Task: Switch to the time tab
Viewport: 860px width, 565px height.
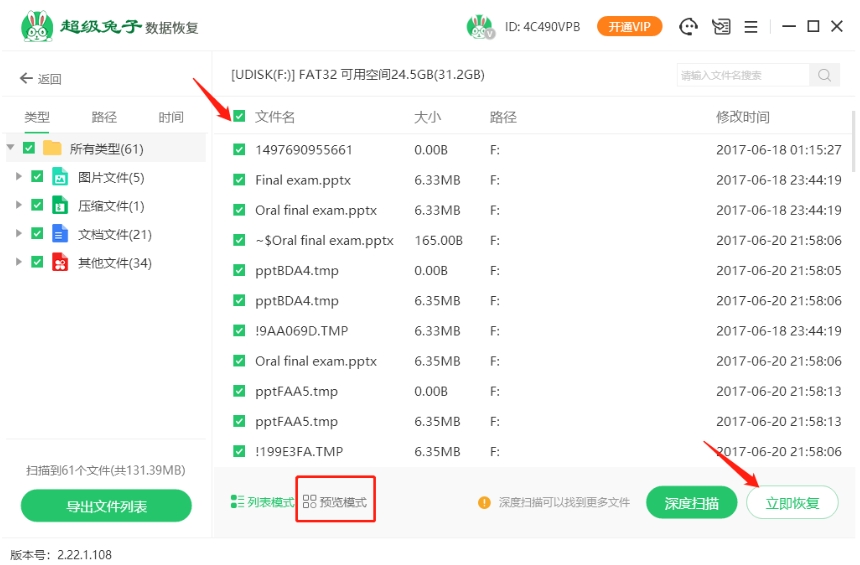Action: pyautogui.click(x=171, y=117)
